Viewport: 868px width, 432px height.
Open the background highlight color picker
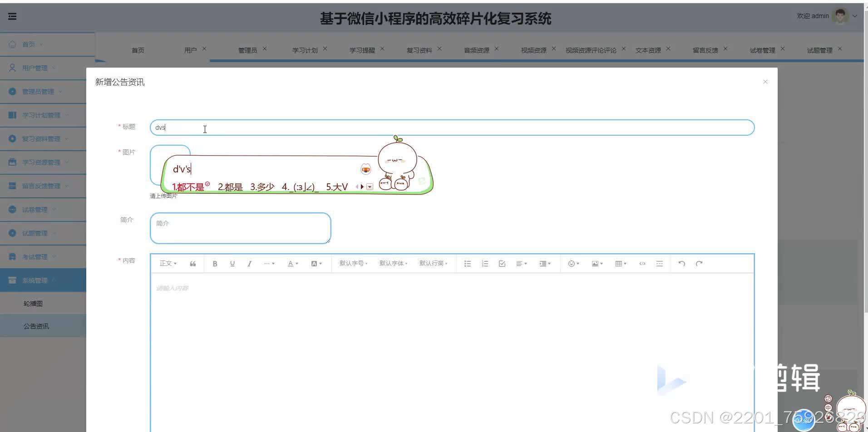[x=316, y=264]
